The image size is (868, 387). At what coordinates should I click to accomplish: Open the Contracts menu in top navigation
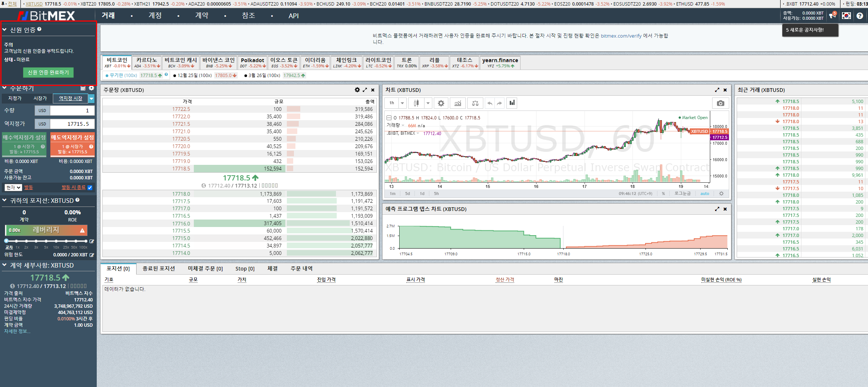(202, 16)
